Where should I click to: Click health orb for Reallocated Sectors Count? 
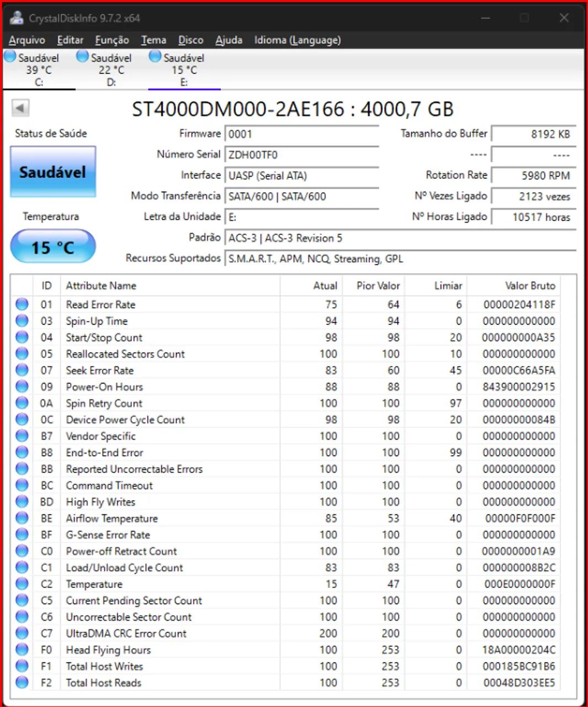point(22,353)
